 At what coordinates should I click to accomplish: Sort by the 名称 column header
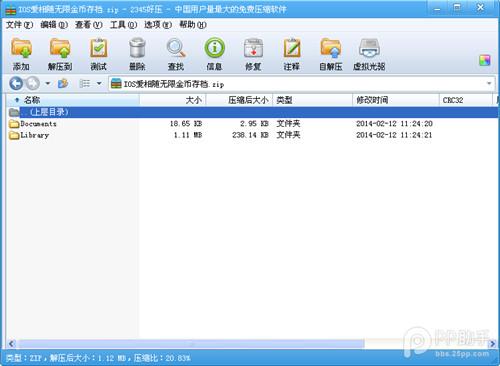(x=73, y=100)
